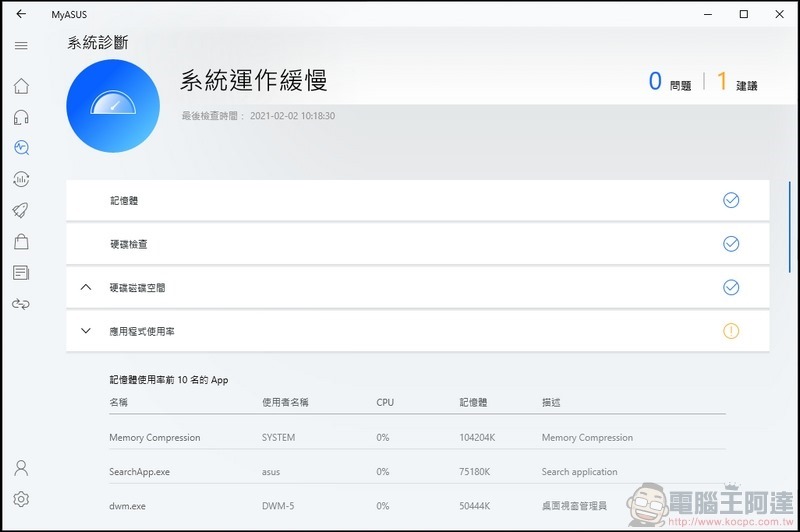This screenshot has width=800, height=532.
Task: Click the SYSTEM user cell
Action: pyautogui.click(x=278, y=438)
